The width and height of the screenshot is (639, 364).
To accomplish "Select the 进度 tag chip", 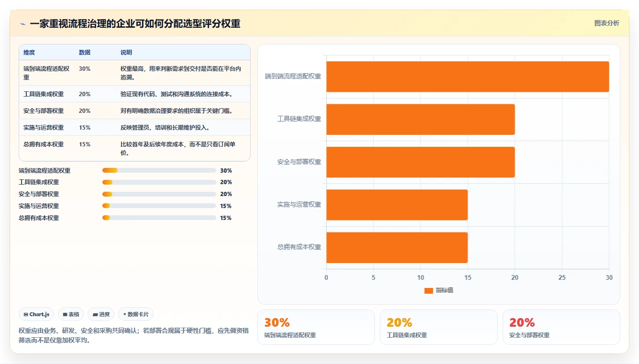I will coord(101,314).
